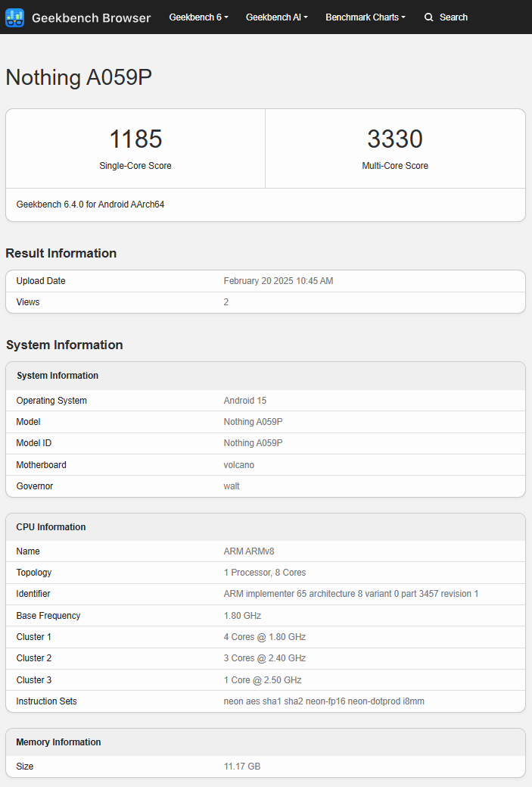Select the Memory Size 11.17 GB entry
Screen dimensions: 532x787
(265, 766)
